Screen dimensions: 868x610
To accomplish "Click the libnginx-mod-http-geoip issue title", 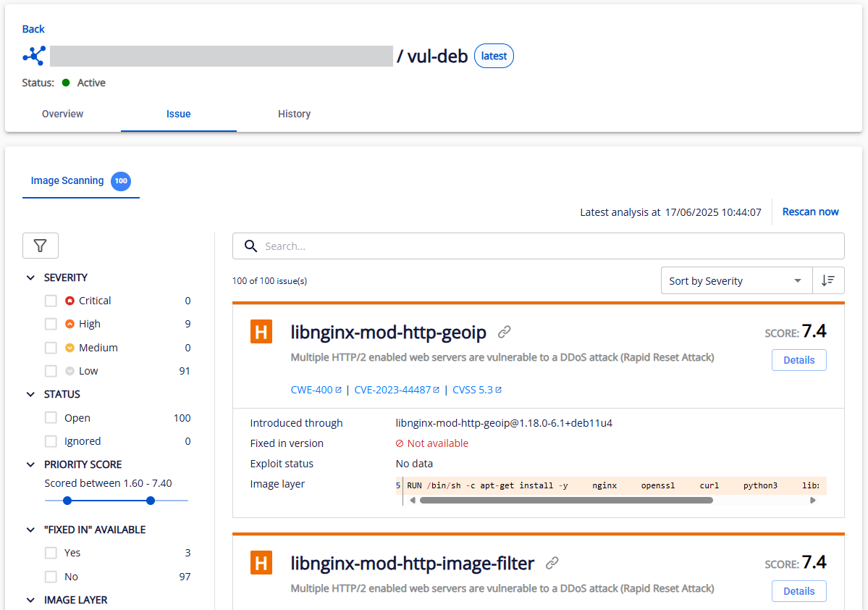I will click(388, 332).
